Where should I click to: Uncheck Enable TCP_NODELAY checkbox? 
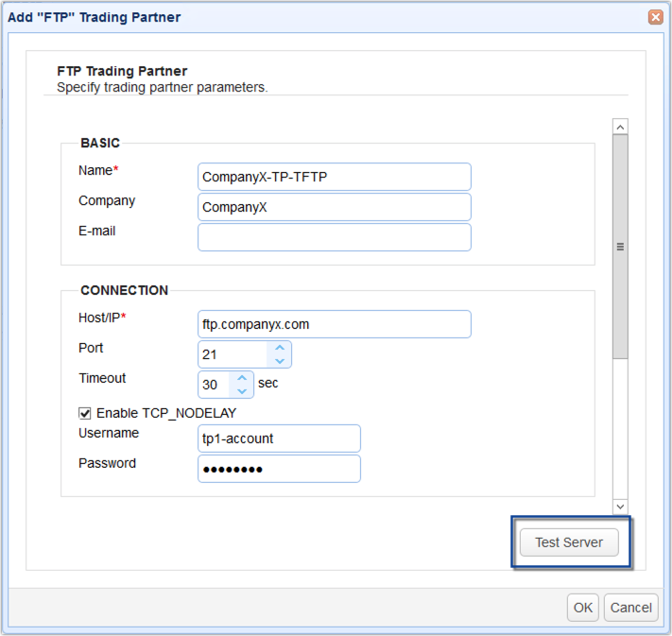(x=85, y=413)
